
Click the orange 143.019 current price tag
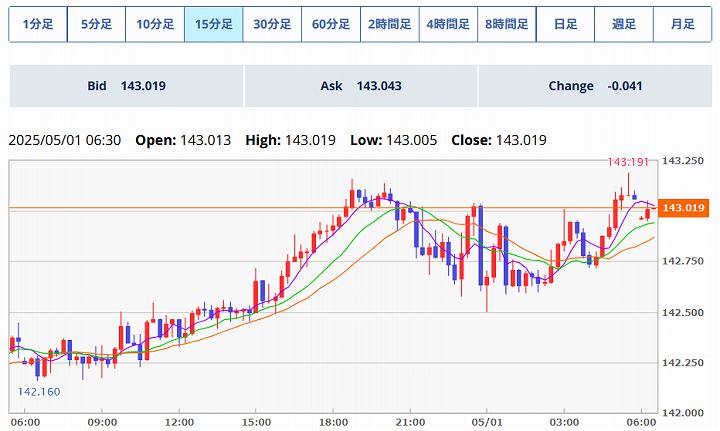coord(683,208)
